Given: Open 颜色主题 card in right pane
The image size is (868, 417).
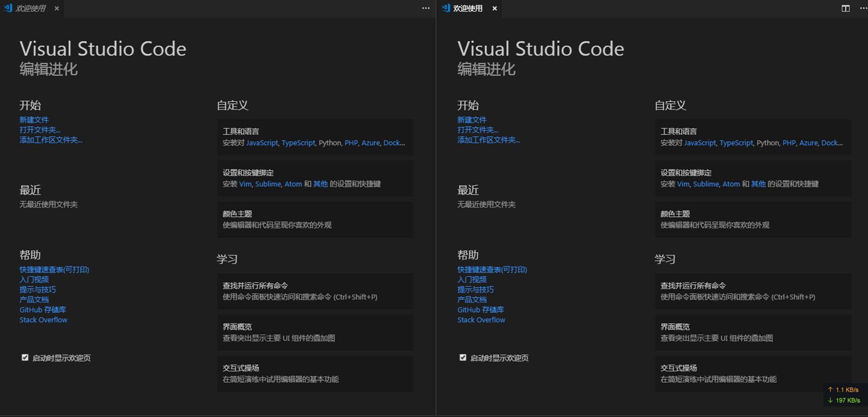Looking at the screenshot, I should click(753, 220).
